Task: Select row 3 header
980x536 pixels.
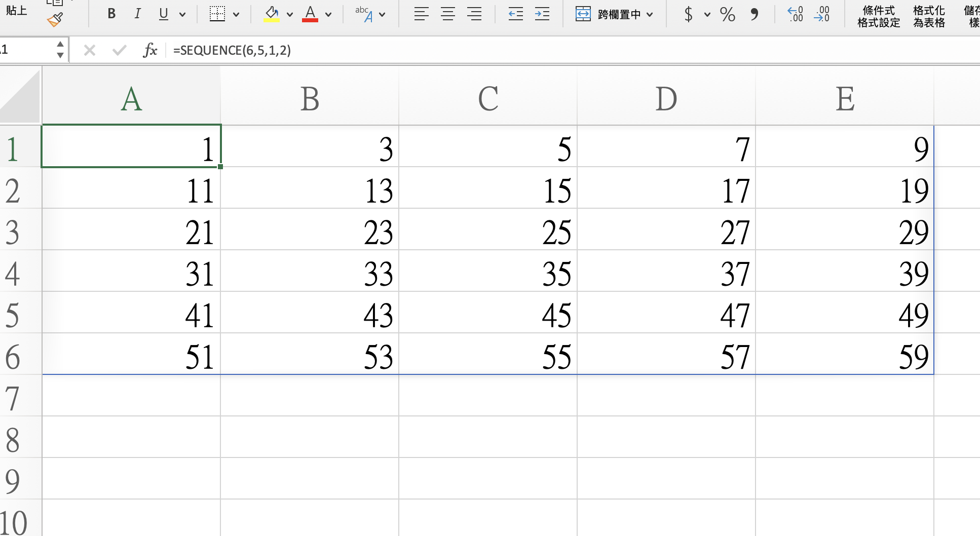Action: (20, 229)
